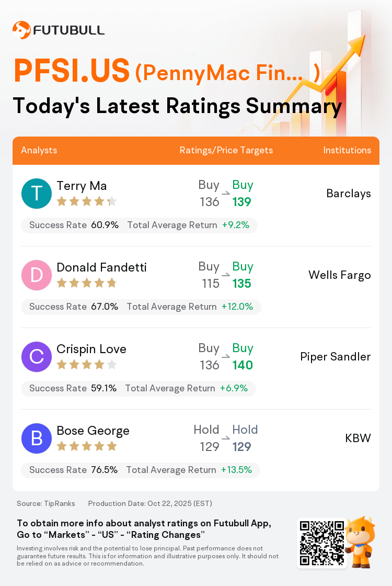Click Bose George's blue avatar icon
The image size is (392, 586).
click(x=37, y=438)
